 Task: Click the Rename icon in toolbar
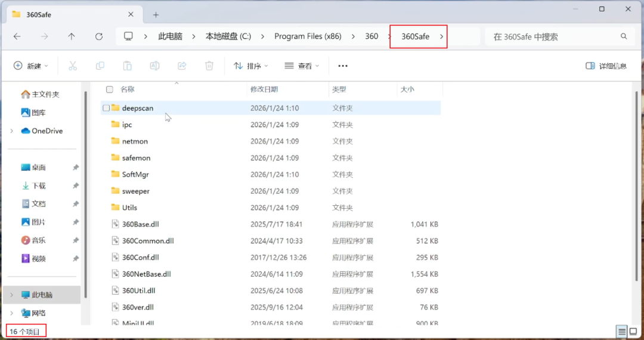pyautogui.click(x=154, y=66)
